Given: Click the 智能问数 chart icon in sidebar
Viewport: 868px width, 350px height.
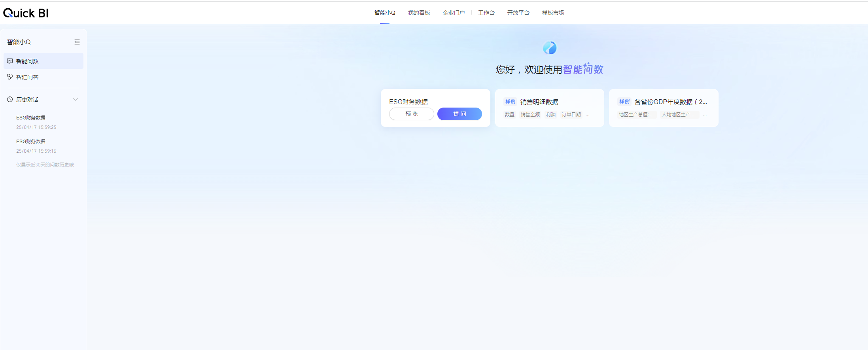Looking at the screenshot, I should pos(10,61).
